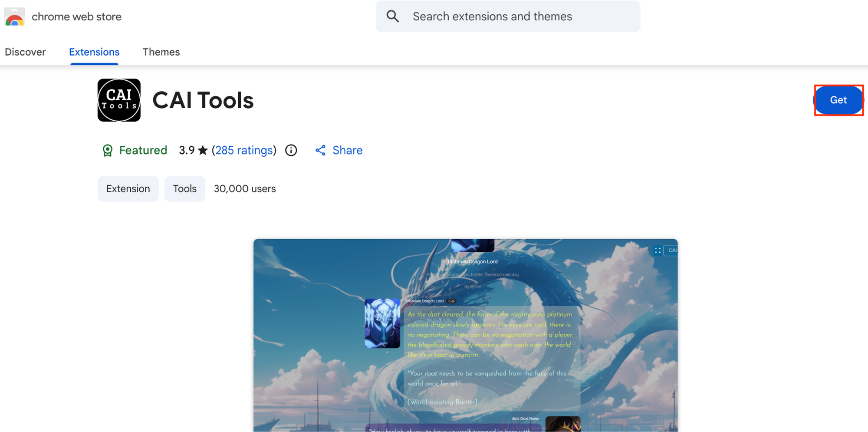Click the CAI Tools title heading
This screenshot has width=868, height=432.
click(203, 100)
